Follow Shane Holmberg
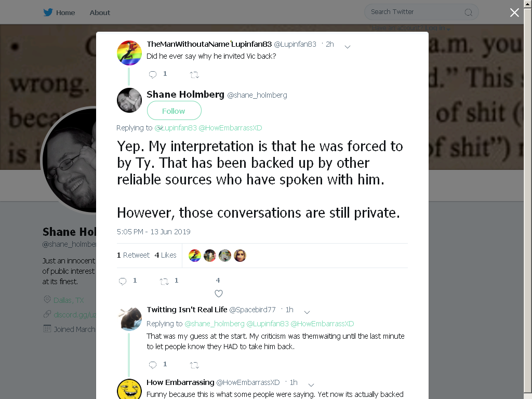This screenshot has width=532, height=399. tap(174, 111)
